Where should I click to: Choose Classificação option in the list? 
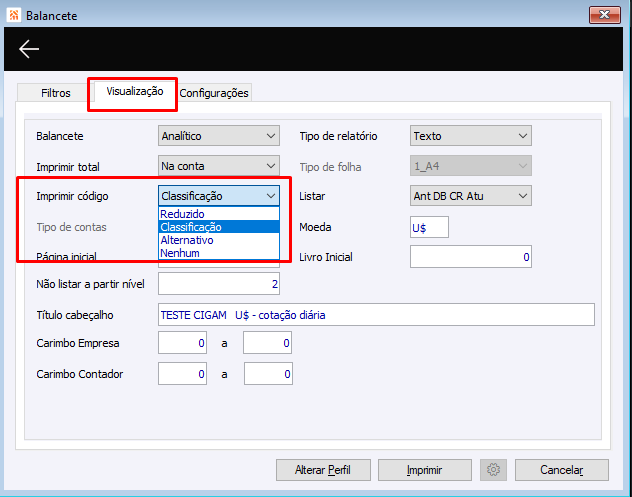pos(219,227)
